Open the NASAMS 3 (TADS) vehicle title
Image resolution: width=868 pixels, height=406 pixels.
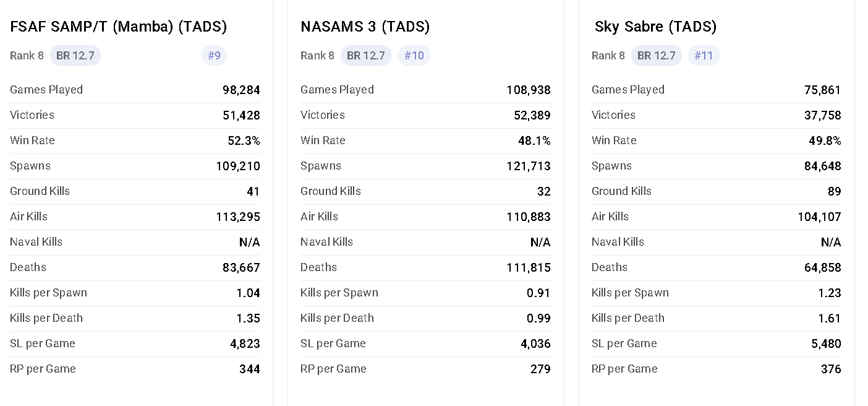(365, 27)
